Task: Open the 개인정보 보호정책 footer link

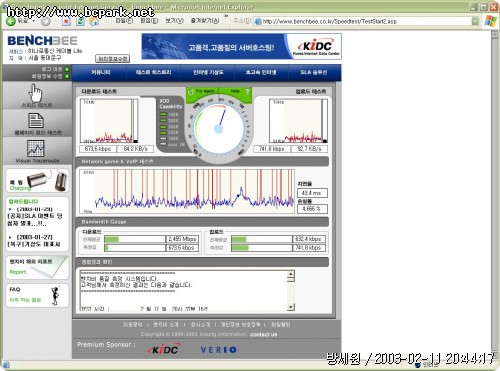Action: pyautogui.click(x=240, y=324)
